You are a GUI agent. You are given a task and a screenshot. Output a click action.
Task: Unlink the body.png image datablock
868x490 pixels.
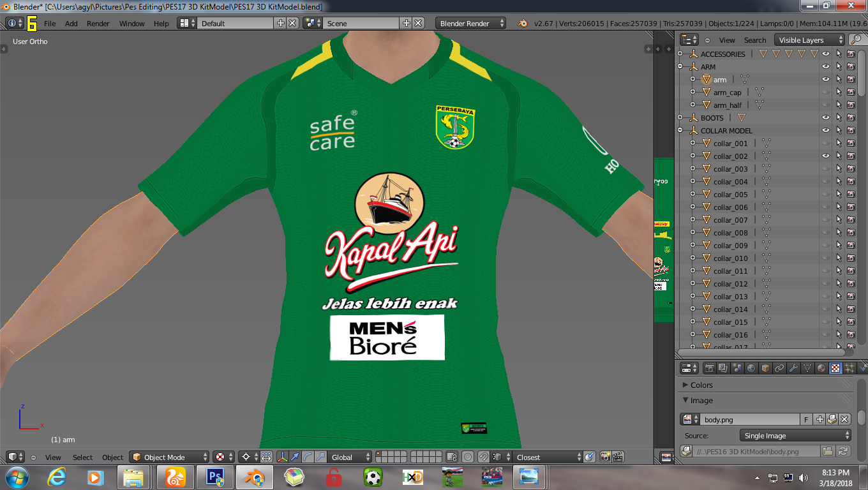pyautogui.click(x=844, y=419)
